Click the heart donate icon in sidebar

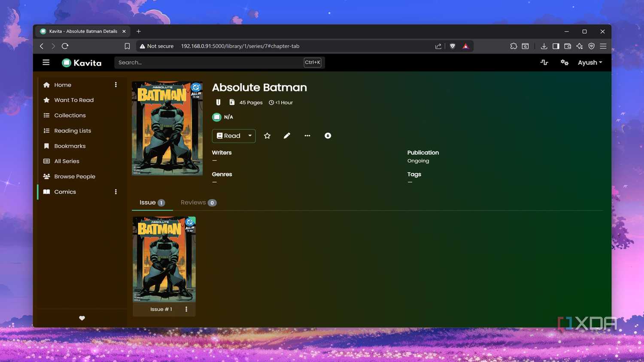82,318
